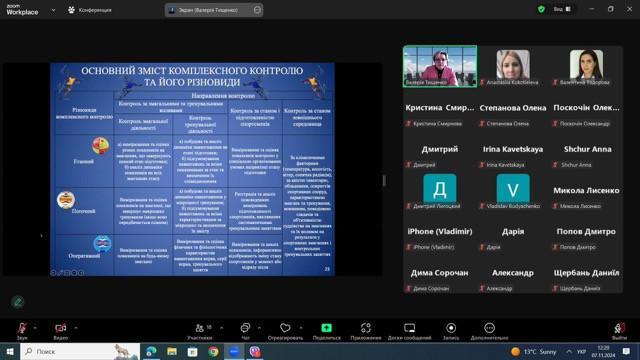Image resolution: width=640 pixels, height=360 pixels.
Task: Expand video options arrow next to Видео
Action: point(76,328)
